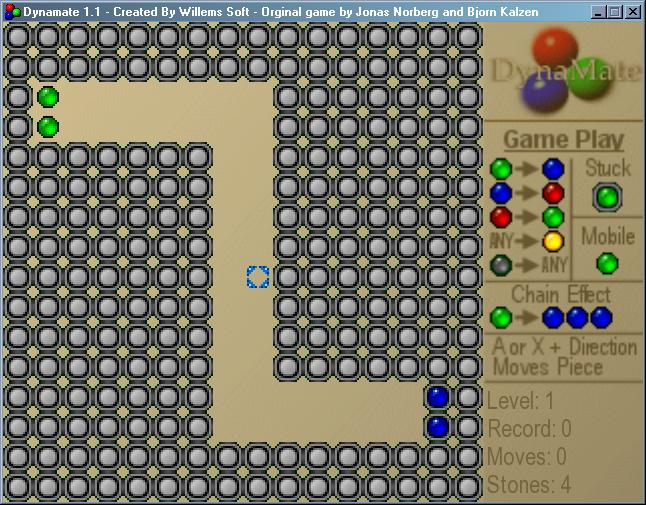This screenshot has height=505, width=646.
Task: Click the 'A or X + Direction' hint text
Action: coord(564,347)
